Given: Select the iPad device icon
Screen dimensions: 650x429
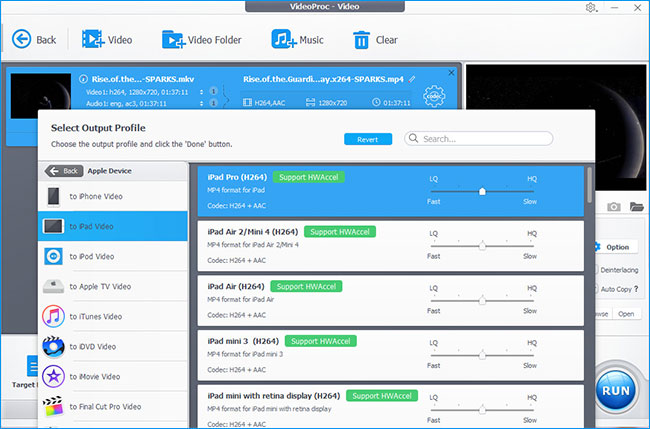Looking at the screenshot, I should [53, 226].
